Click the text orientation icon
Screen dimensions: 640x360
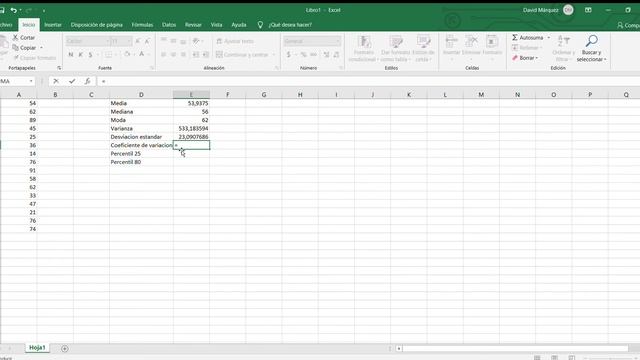click(196, 41)
